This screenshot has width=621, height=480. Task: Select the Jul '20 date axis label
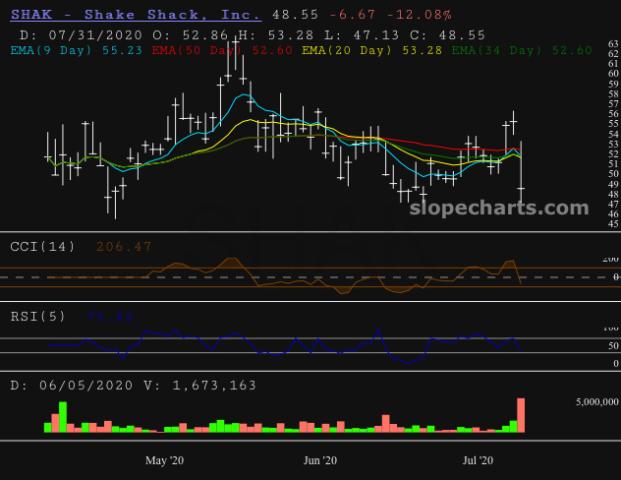[x=478, y=460]
